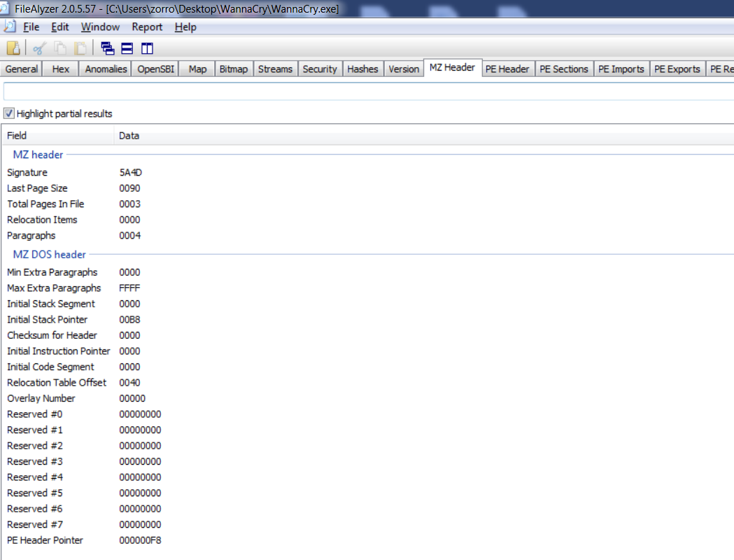
Task: Select the Min Extra Paragraphs row
Action: 368,272
